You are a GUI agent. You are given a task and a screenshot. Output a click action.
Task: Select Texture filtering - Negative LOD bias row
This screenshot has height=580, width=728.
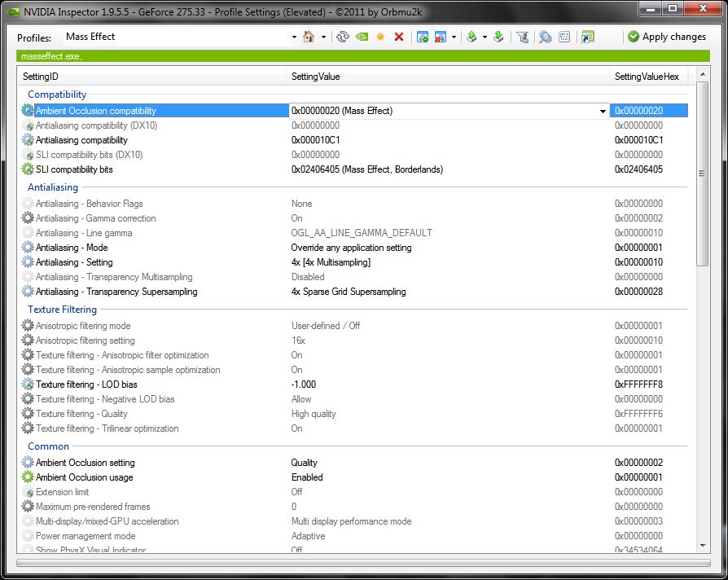(x=353, y=399)
